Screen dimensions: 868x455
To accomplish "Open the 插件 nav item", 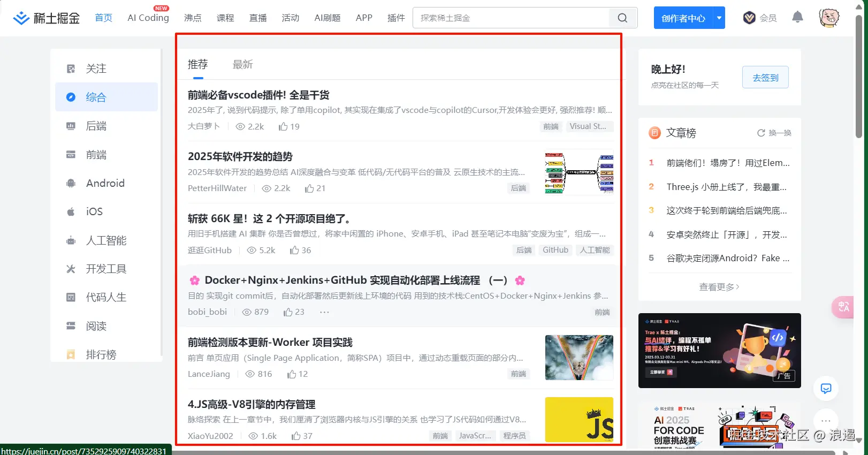I will [x=396, y=18].
